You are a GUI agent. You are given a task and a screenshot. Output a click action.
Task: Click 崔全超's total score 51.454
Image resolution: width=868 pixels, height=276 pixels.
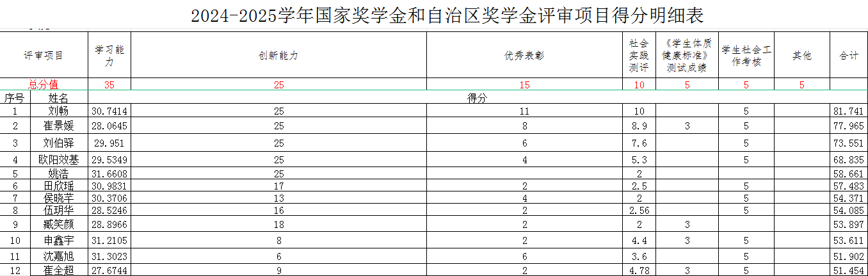(848, 270)
